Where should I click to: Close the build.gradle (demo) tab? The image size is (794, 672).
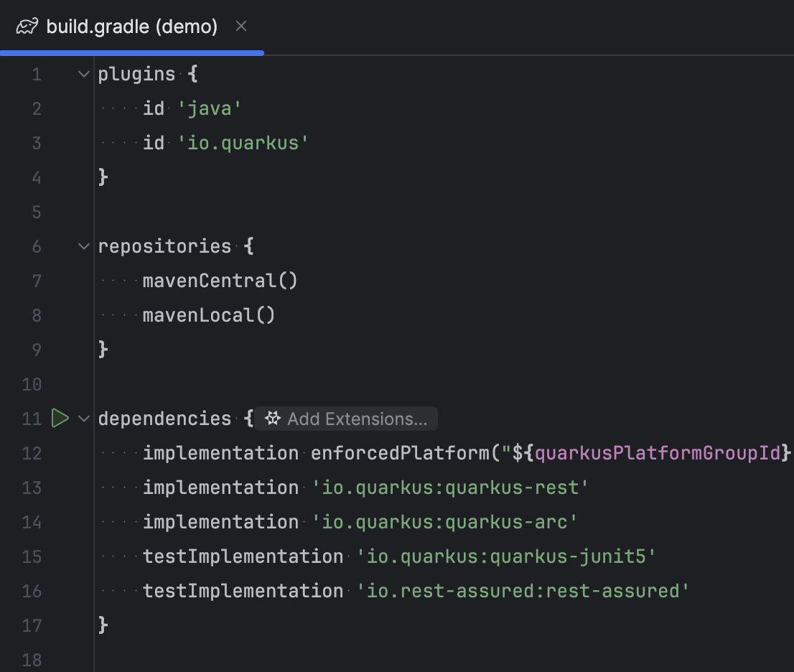(x=240, y=26)
